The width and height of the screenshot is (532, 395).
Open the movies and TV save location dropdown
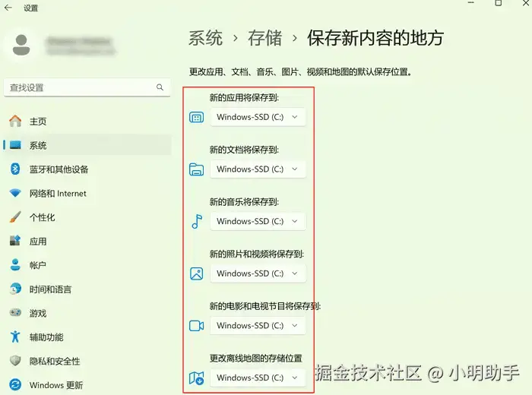[x=258, y=325]
